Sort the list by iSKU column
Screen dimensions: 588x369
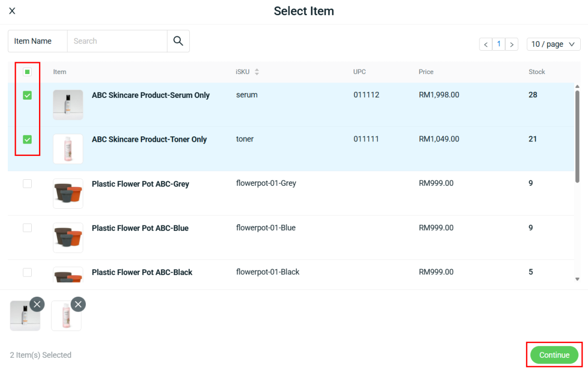point(257,72)
